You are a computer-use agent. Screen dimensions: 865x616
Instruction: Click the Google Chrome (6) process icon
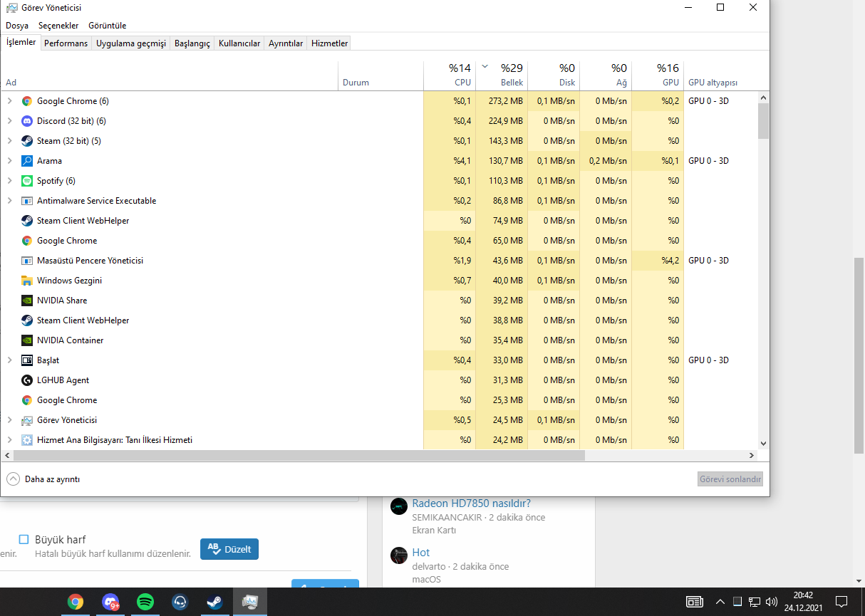[x=27, y=101]
